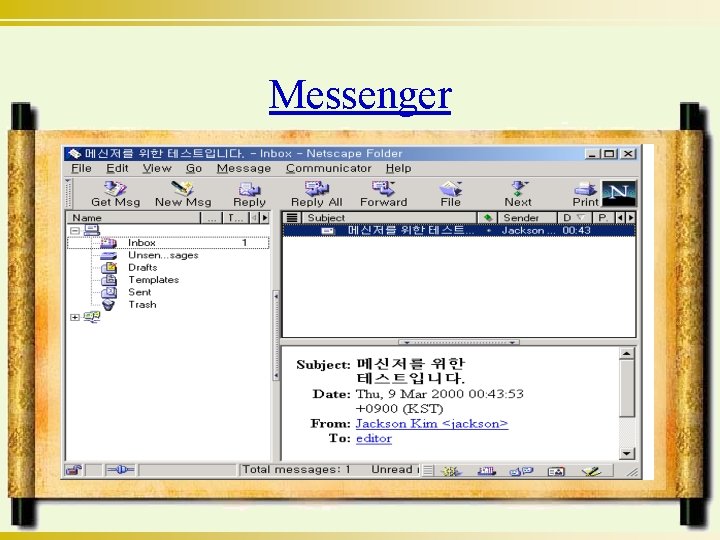
Task: Open Navigator from component bar icon
Action: coord(451,471)
